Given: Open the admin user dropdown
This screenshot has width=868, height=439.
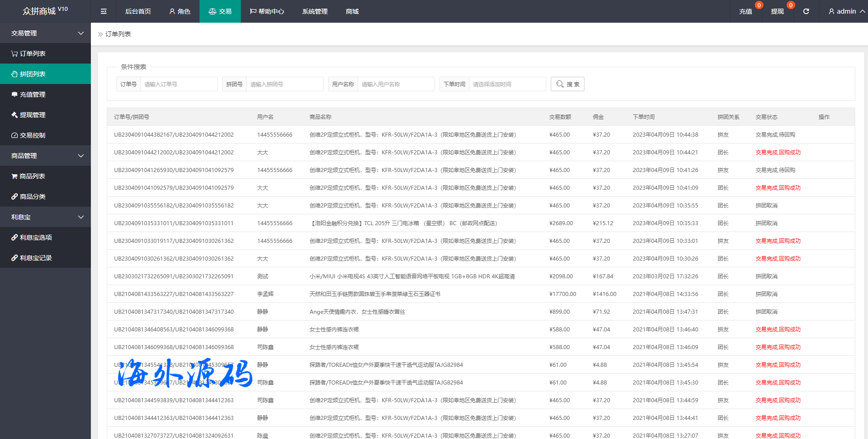Looking at the screenshot, I should [x=846, y=11].
